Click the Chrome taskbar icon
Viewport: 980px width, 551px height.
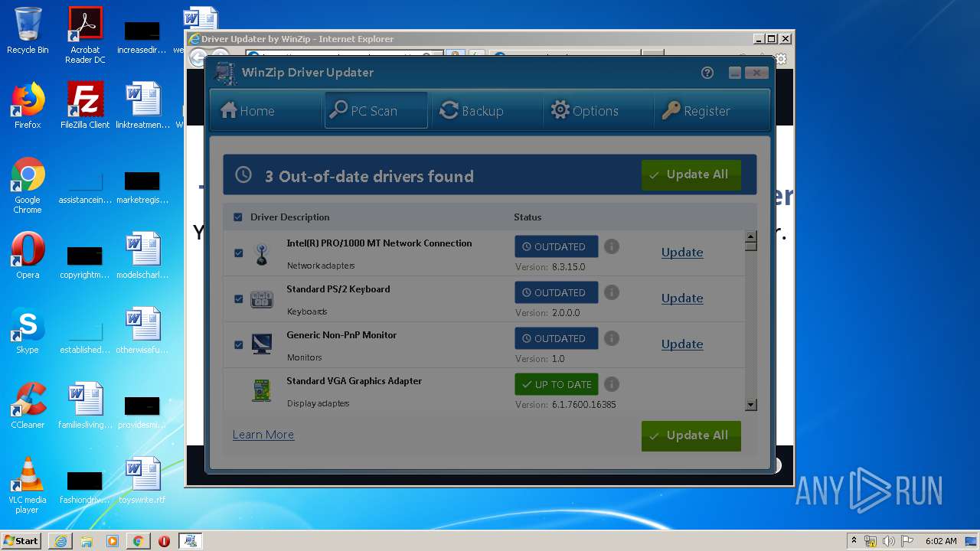pyautogui.click(x=138, y=541)
